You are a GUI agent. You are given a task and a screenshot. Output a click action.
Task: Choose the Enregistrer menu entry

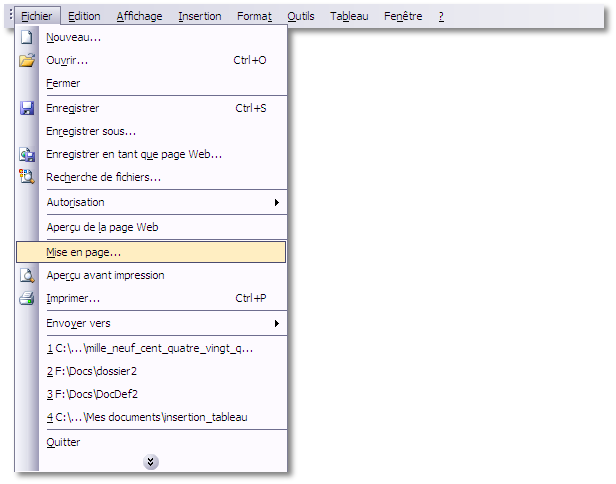(151, 108)
